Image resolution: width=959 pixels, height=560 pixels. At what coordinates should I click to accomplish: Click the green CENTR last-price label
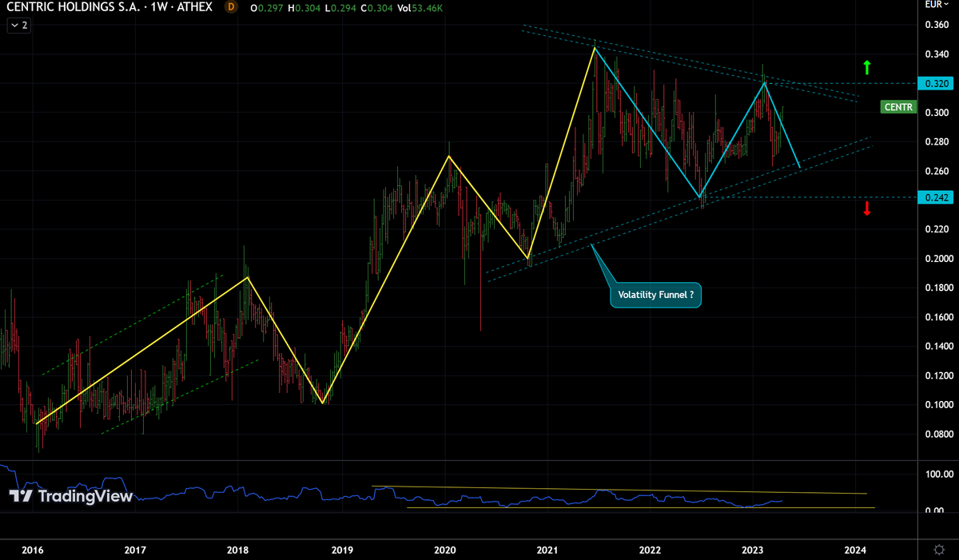[x=897, y=106]
